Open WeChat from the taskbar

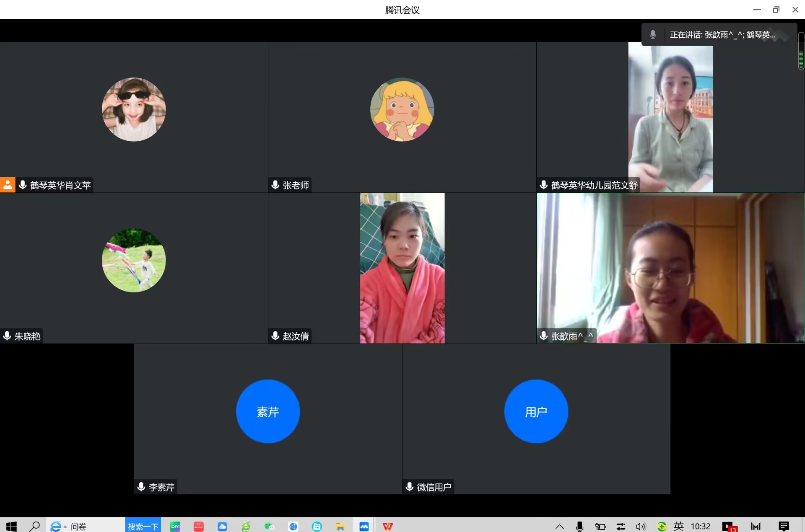click(x=270, y=526)
